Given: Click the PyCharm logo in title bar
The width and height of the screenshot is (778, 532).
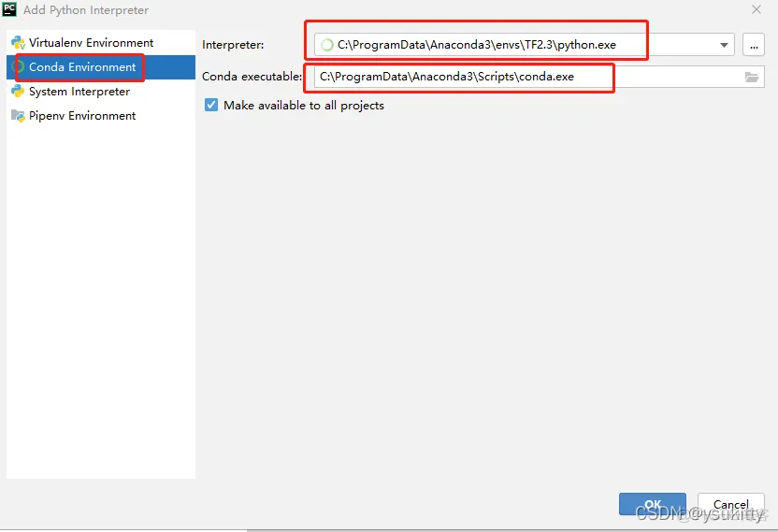Looking at the screenshot, I should 10,10.
